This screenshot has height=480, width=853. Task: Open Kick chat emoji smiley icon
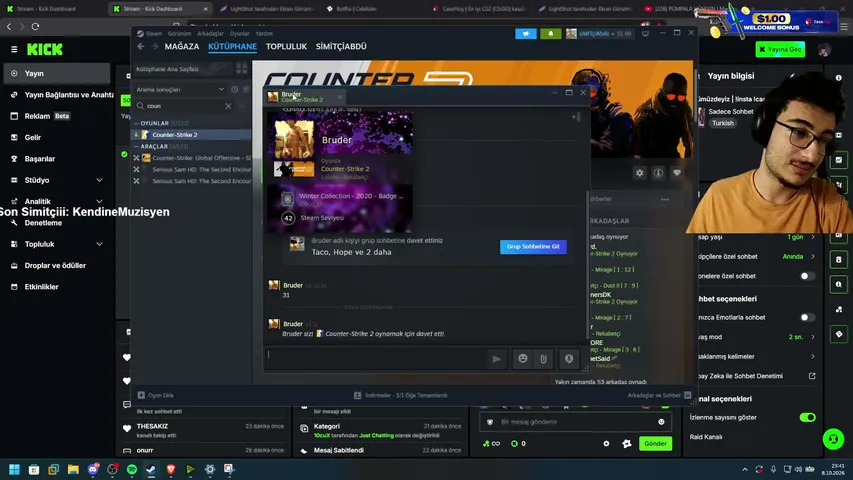(661, 422)
